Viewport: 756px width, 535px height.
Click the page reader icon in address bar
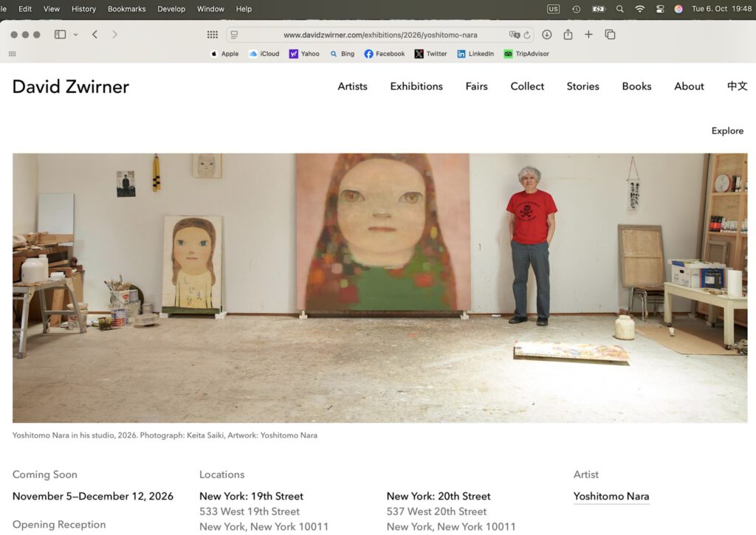coord(234,35)
